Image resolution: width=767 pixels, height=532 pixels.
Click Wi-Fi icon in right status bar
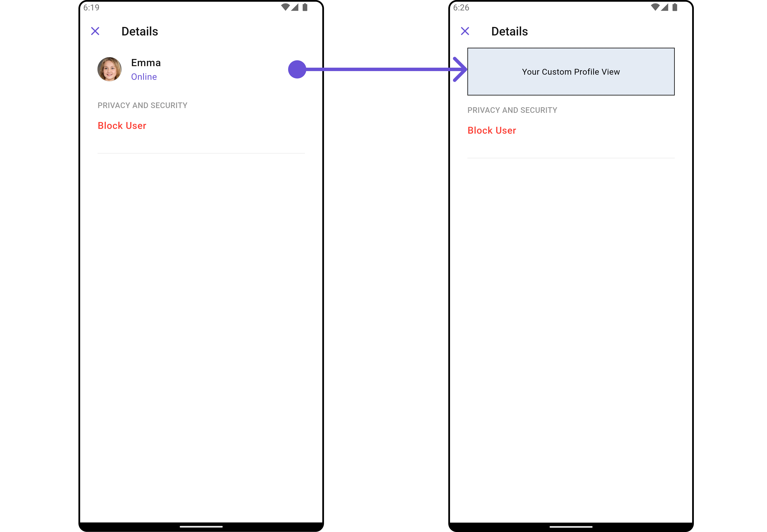coord(655,7)
